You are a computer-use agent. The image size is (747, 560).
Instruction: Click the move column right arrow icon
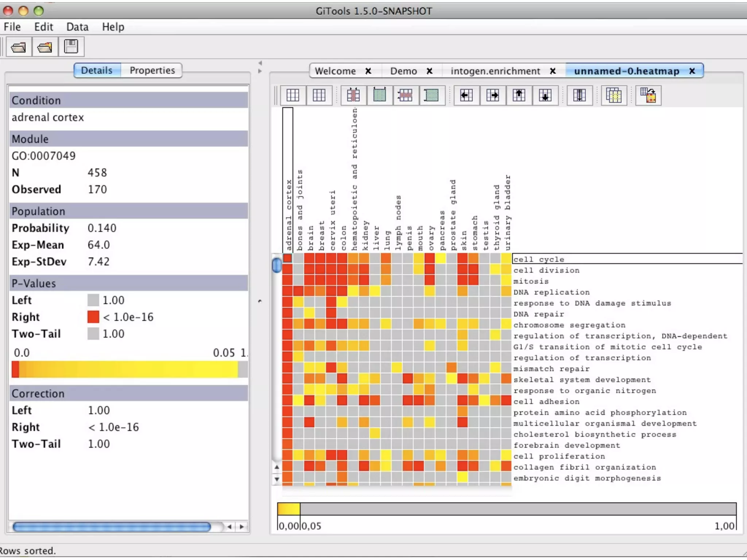point(492,96)
